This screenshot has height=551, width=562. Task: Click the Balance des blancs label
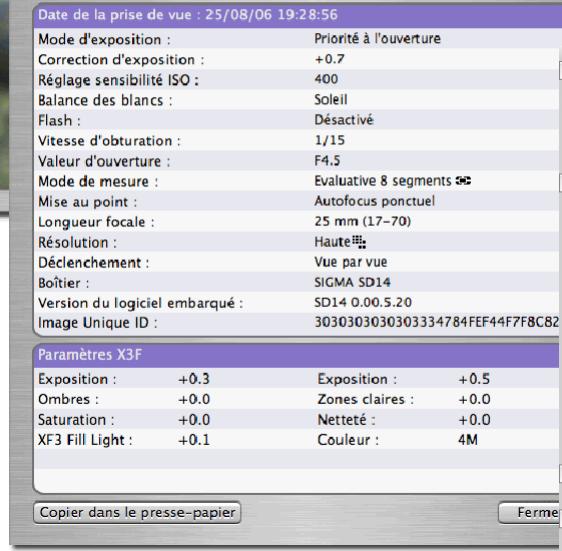point(105,100)
